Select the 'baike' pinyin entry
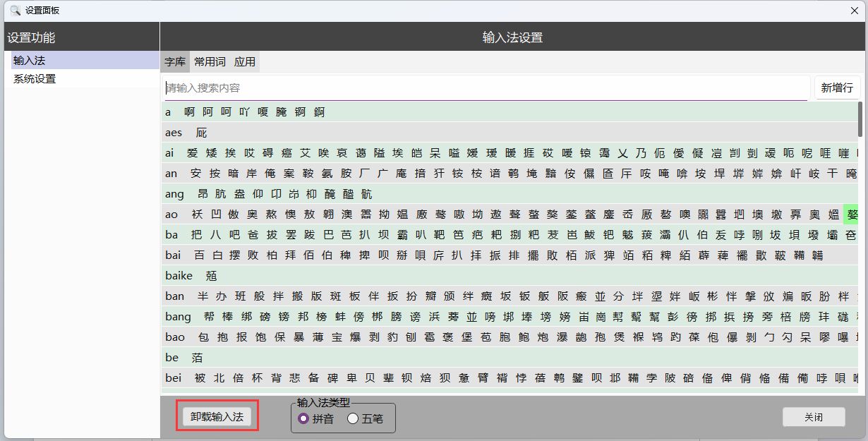 click(179, 276)
